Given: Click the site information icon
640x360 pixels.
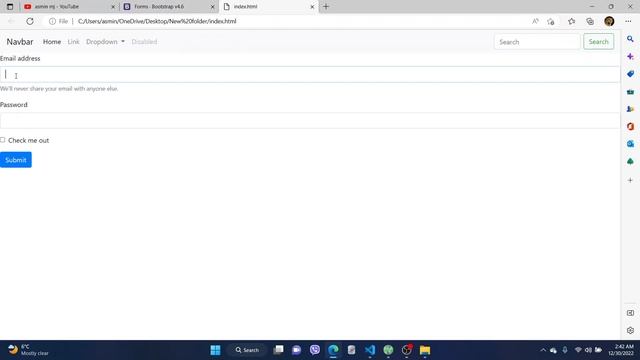Looking at the screenshot, I should [x=52, y=21].
